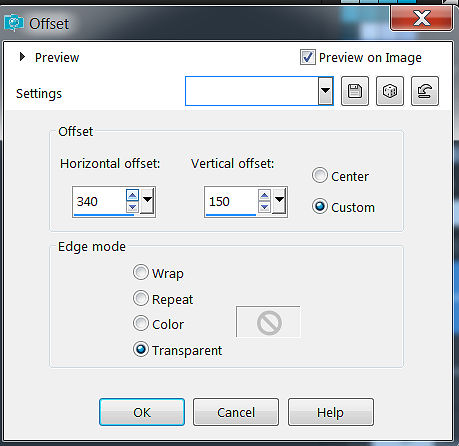Screen dimensions: 459x446
Task: Click the OK button
Action: [142, 412]
